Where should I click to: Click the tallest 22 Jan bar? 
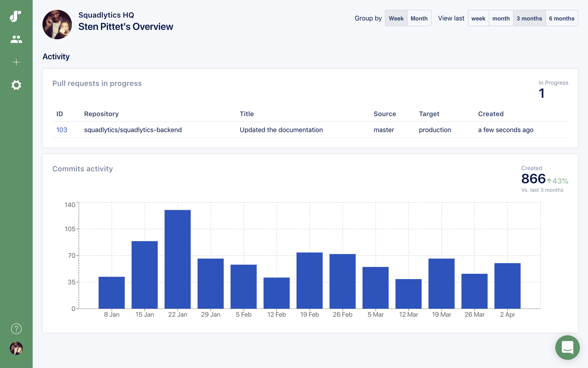(178, 259)
